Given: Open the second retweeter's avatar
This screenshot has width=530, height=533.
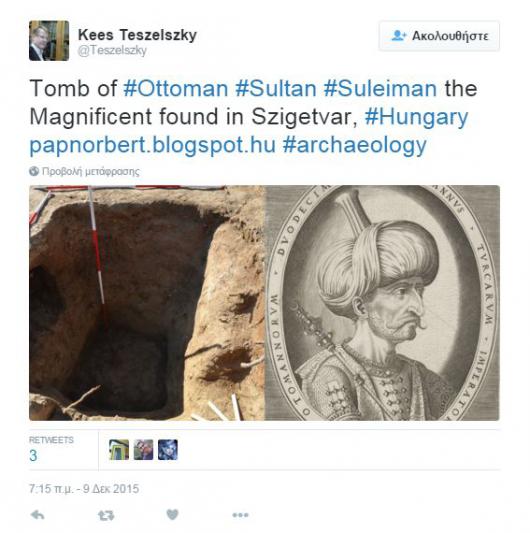Looking at the screenshot, I should pos(143,449).
